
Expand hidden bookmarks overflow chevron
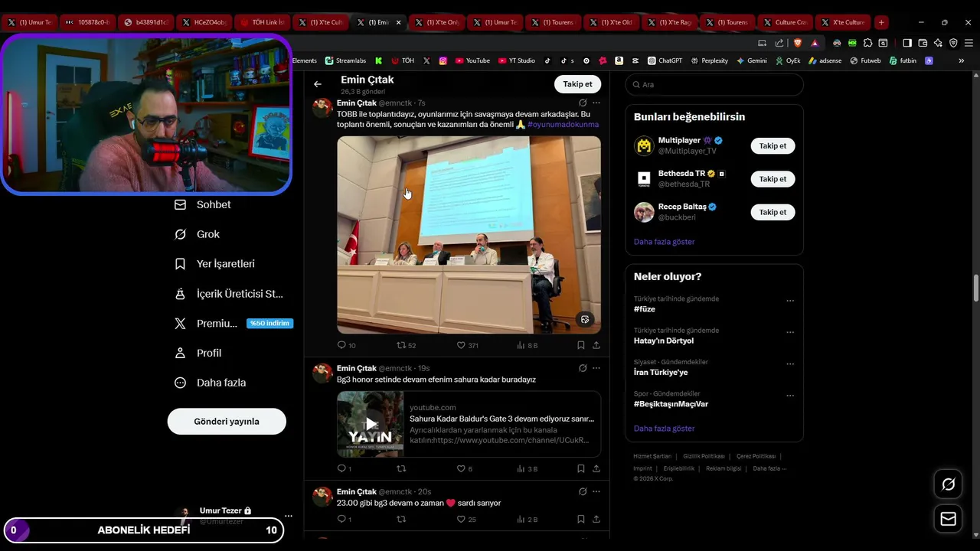tap(962, 60)
